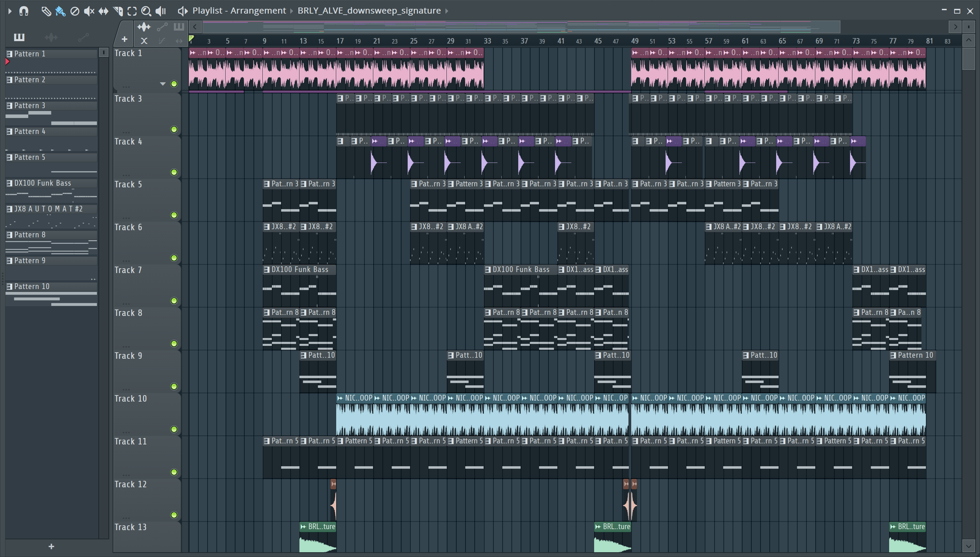The height and width of the screenshot is (557, 980).
Task: Mute Track 1 with its green LED
Action: pyautogui.click(x=174, y=84)
